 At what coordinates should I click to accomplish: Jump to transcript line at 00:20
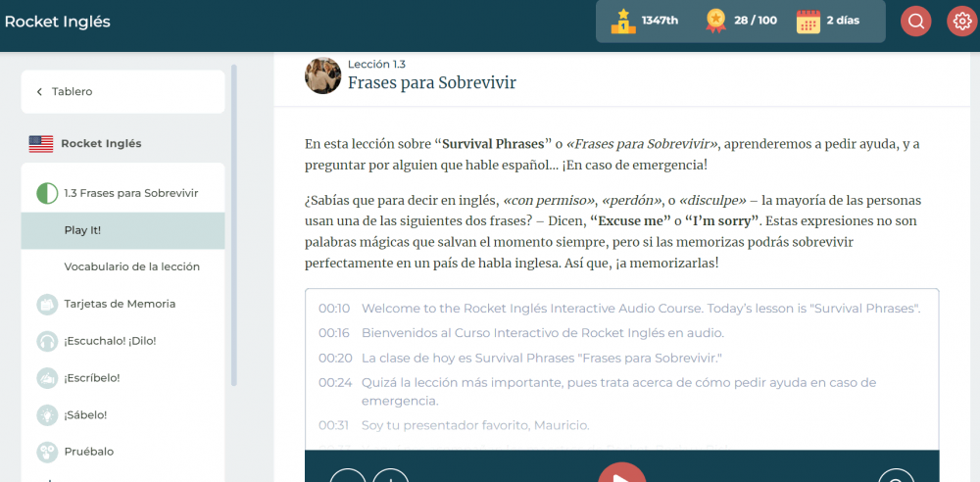[334, 359]
